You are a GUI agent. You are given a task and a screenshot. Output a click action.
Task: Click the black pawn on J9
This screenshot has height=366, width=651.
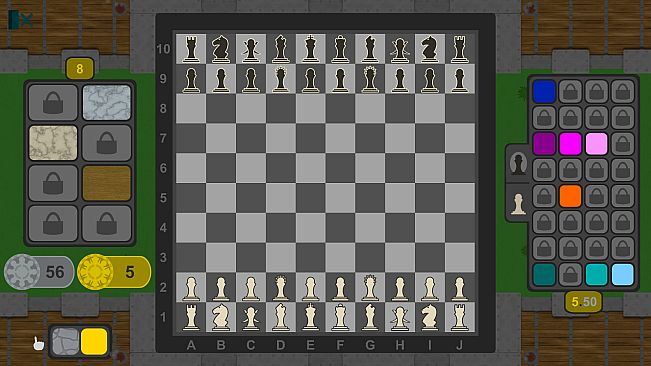(460, 79)
